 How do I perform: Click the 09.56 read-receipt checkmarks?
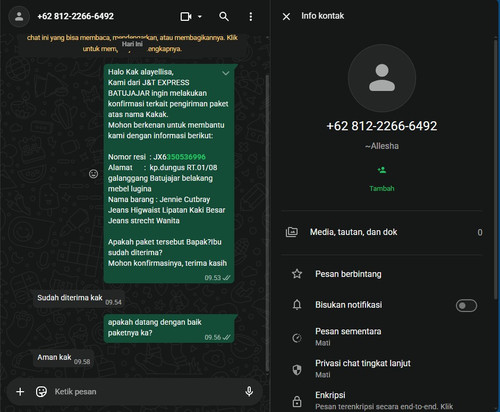click(x=227, y=337)
